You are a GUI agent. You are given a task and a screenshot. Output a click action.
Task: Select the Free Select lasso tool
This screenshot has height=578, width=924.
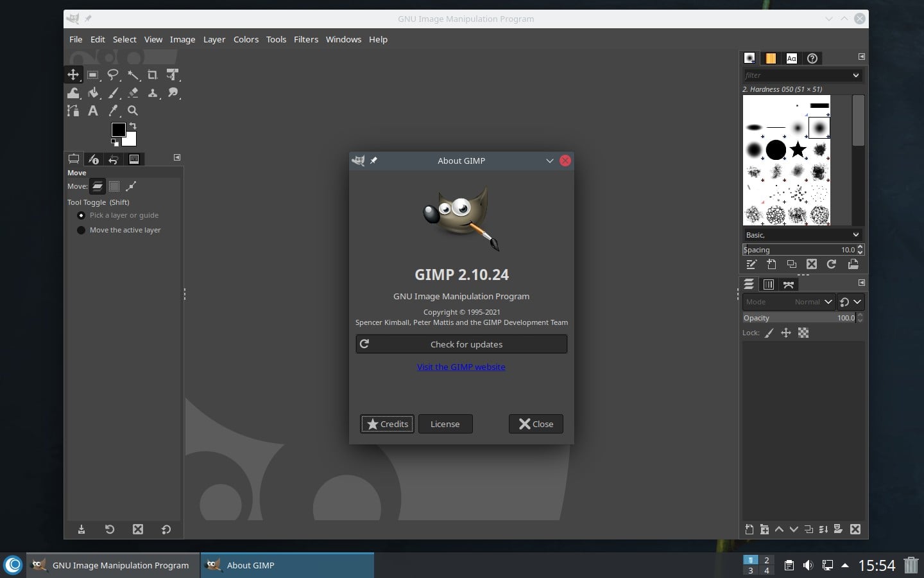point(113,74)
